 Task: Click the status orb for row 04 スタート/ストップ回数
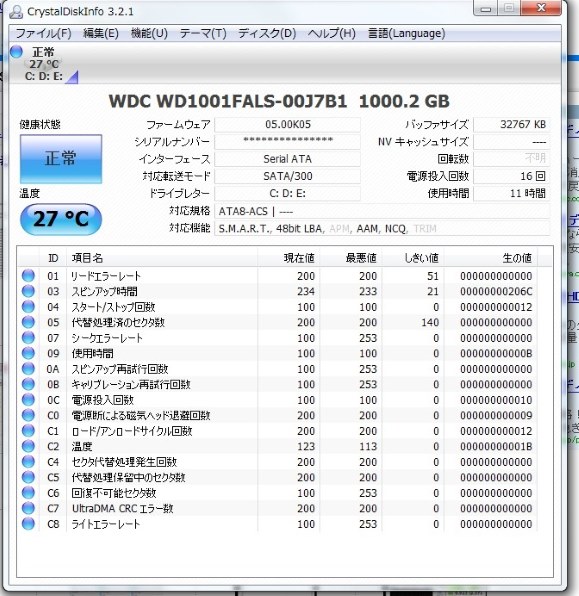tap(28, 307)
